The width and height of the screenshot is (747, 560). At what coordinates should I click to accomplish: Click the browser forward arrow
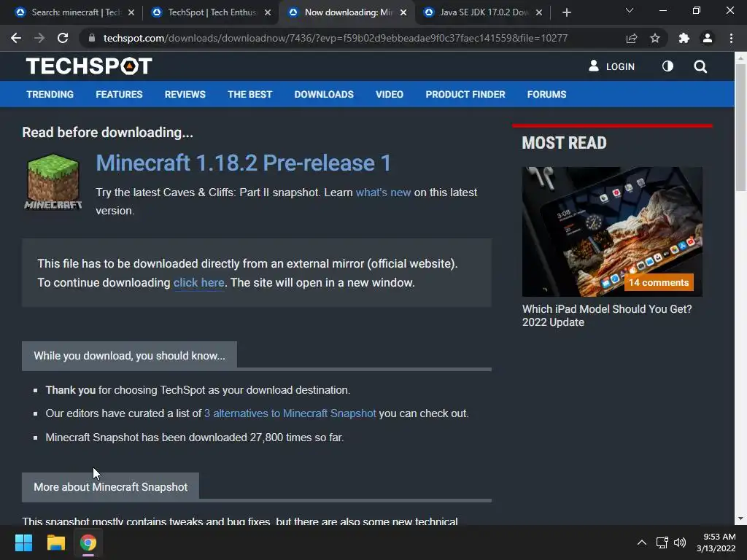[x=39, y=38]
